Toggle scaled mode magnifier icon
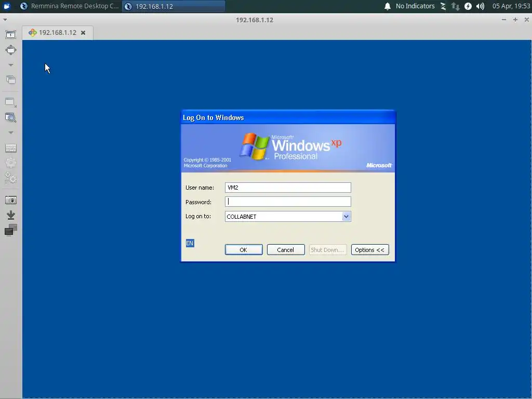This screenshot has width=532, height=399. (x=10, y=117)
